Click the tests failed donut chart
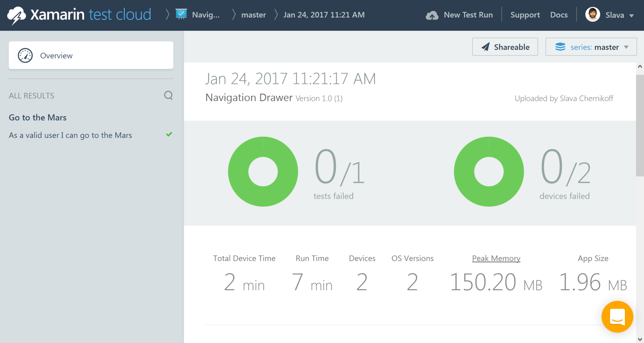Viewport: 644px width, 343px height. pyautogui.click(x=263, y=171)
